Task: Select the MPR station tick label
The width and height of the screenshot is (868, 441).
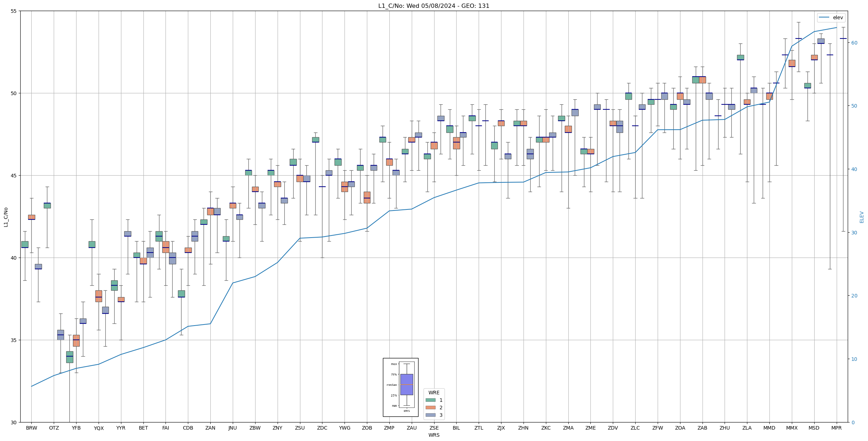Action: (836, 428)
